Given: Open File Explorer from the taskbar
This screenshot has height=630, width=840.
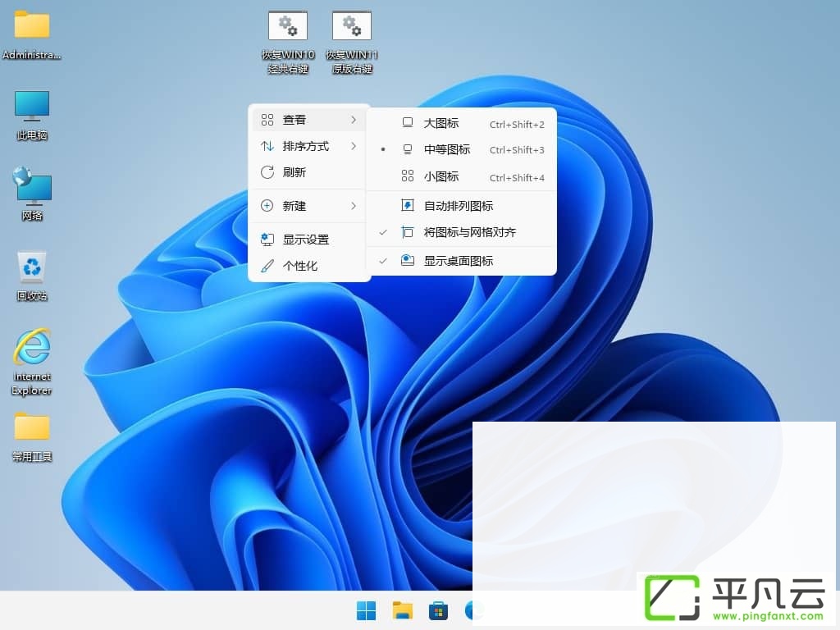Looking at the screenshot, I should click(x=402, y=610).
